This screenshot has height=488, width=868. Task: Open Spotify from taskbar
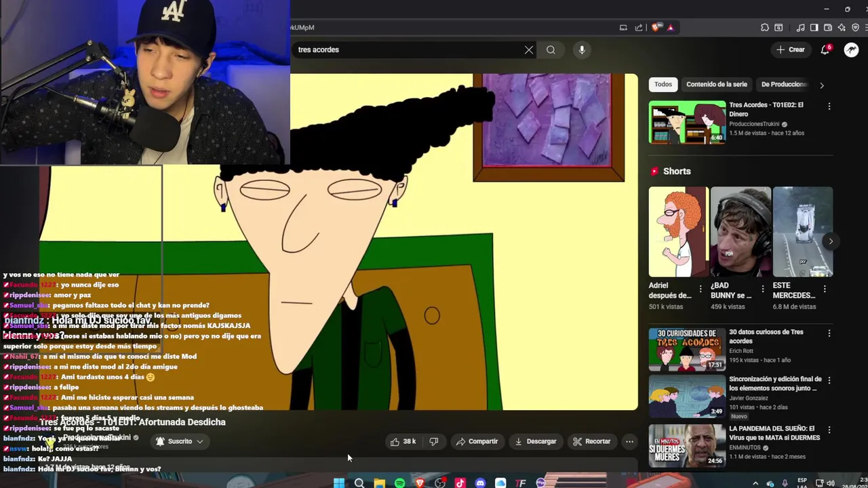(x=400, y=483)
